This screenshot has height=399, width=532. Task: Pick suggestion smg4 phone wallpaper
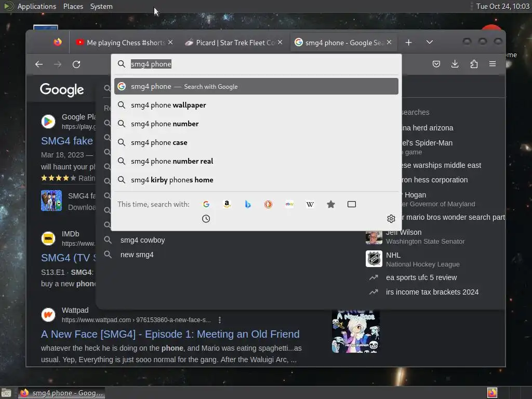pyautogui.click(x=256, y=105)
